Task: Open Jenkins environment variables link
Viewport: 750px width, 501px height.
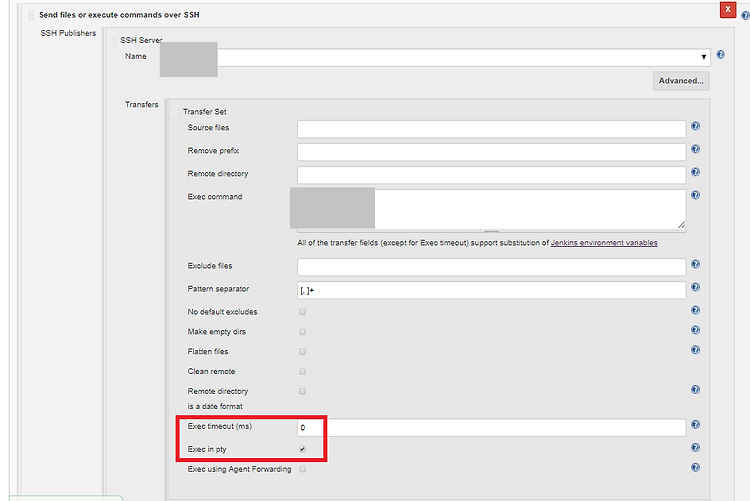Action: click(604, 243)
